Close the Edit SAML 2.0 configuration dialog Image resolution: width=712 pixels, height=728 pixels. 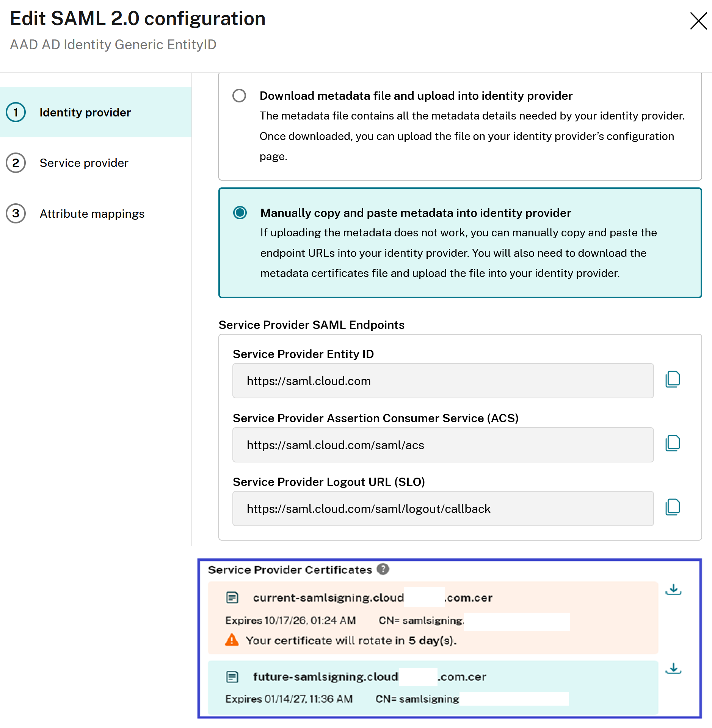[698, 21]
